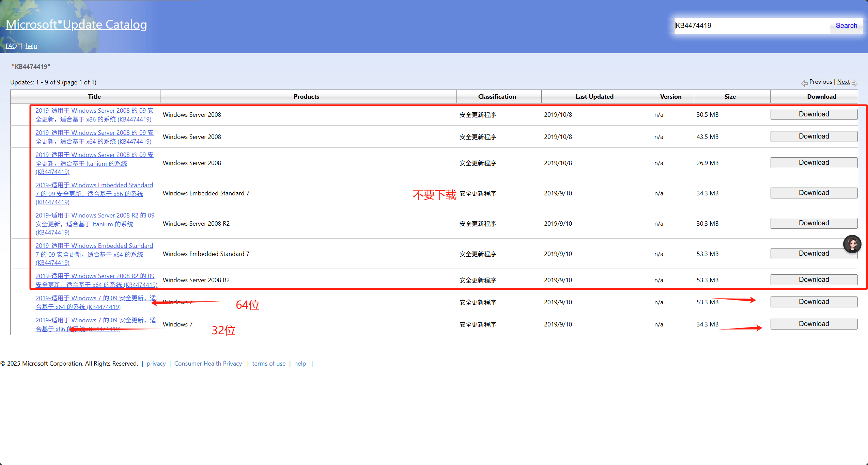Click the Search button
The height and width of the screenshot is (465, 868).
click(x=846, y=26)
